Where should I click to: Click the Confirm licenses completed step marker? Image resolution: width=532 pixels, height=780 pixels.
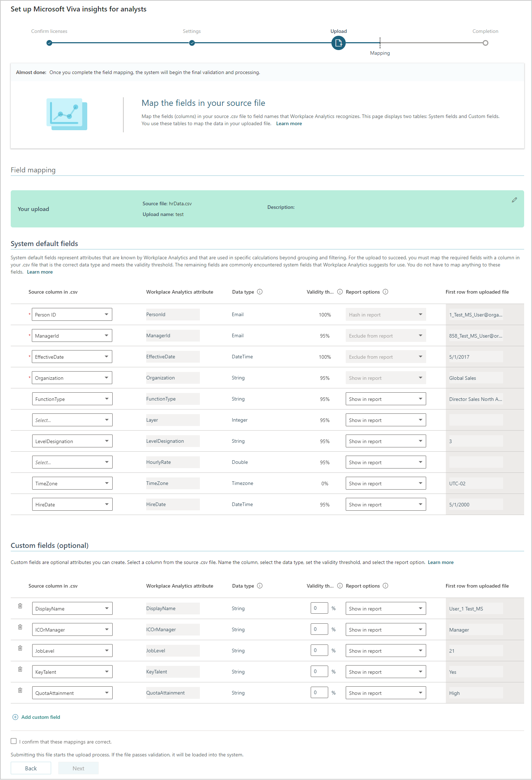49,43
